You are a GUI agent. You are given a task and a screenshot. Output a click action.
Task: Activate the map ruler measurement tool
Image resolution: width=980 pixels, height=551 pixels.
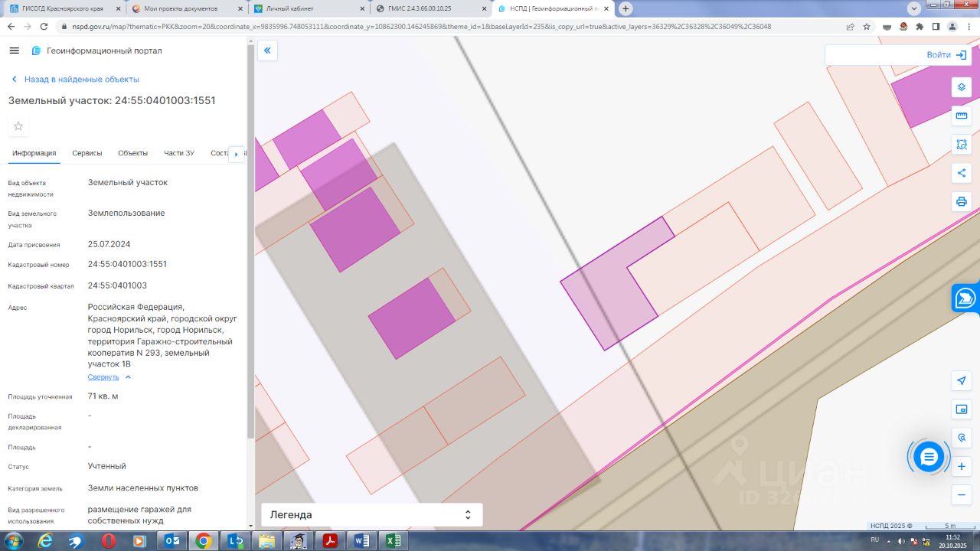point(962,116)
